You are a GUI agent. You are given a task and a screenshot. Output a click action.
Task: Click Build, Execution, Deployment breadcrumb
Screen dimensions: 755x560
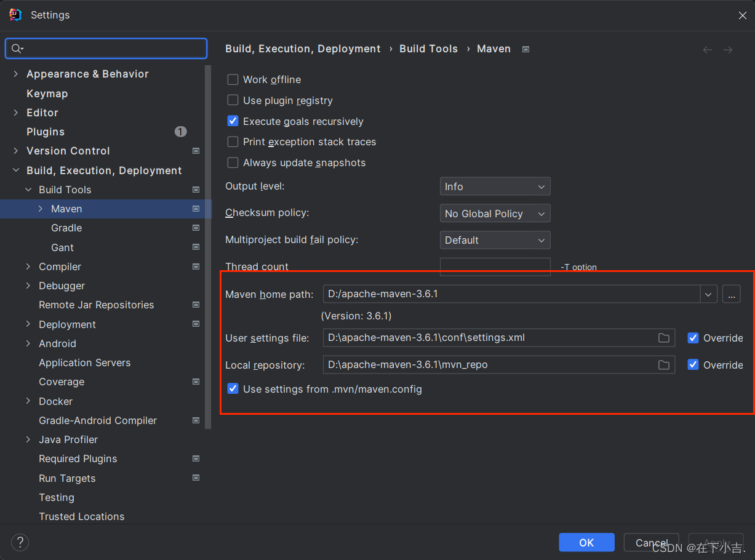tap(303, 49)
